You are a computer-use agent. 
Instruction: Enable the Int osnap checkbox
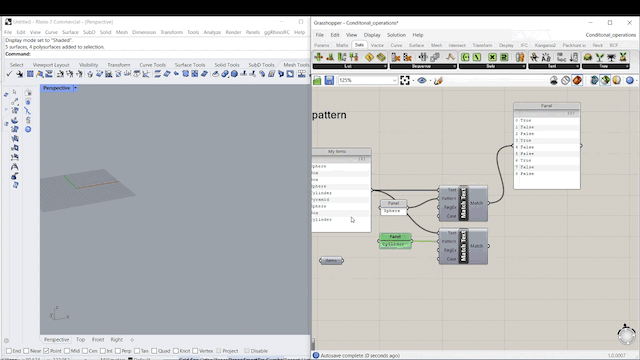click(x=103, y=351)
